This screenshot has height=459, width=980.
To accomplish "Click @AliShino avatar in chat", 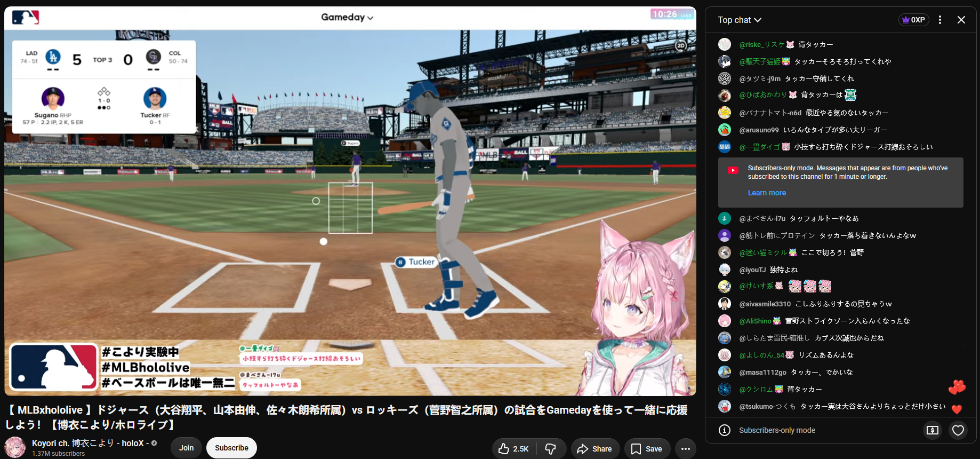I will point(725,321).
